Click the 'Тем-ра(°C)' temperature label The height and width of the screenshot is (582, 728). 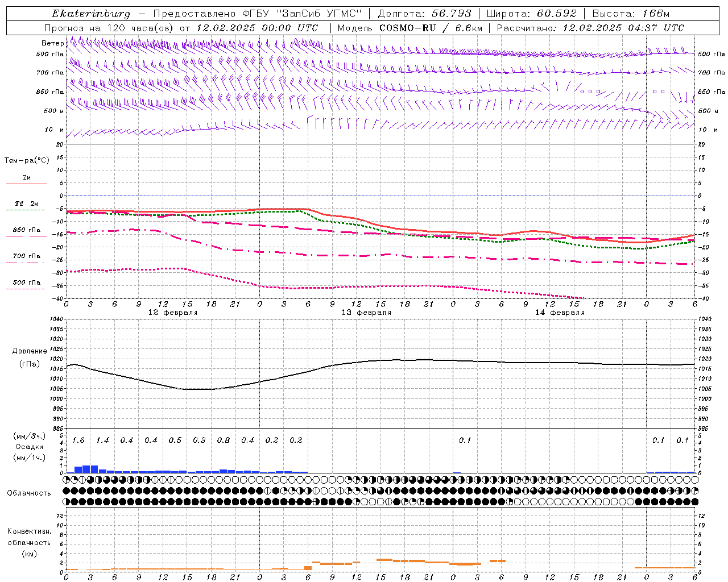27,161
